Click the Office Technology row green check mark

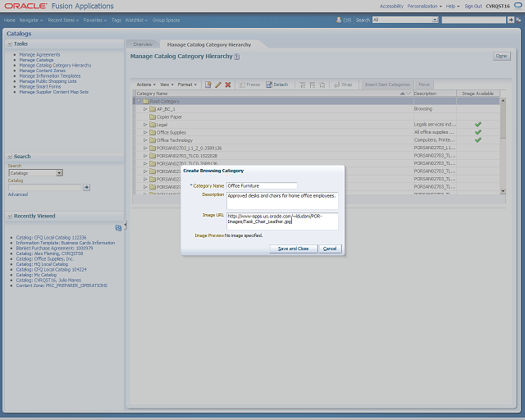pos(477,140)
